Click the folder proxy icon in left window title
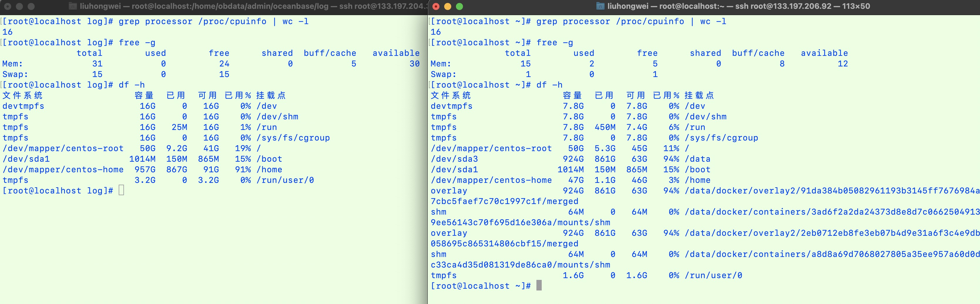The image size is (980, 304). coord(73,6)
